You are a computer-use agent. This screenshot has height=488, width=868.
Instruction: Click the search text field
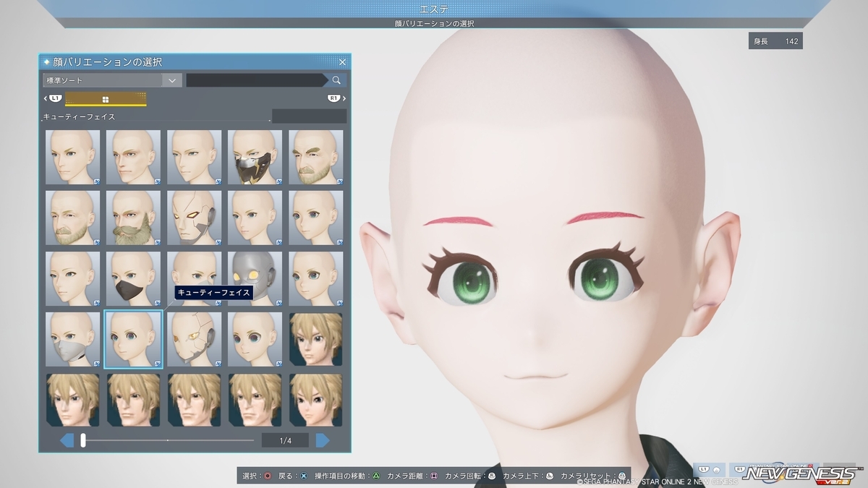(256, 80)
